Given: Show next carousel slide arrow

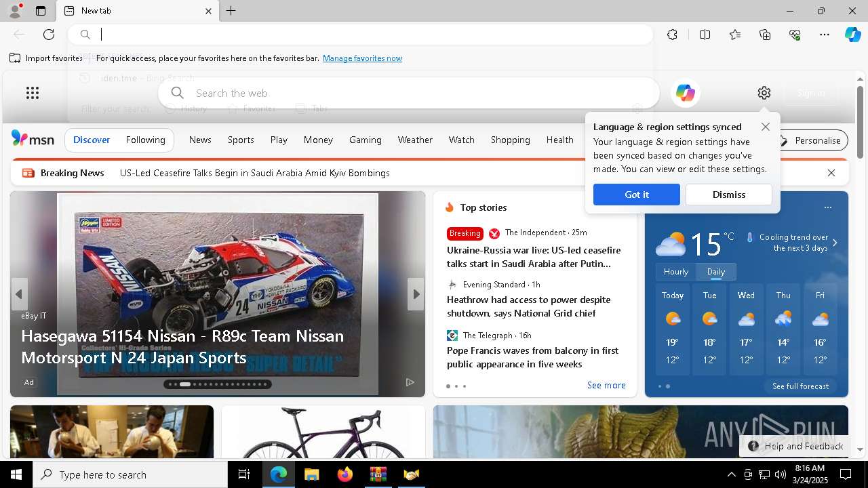Looking at the screenshot, I should [416, 294].
